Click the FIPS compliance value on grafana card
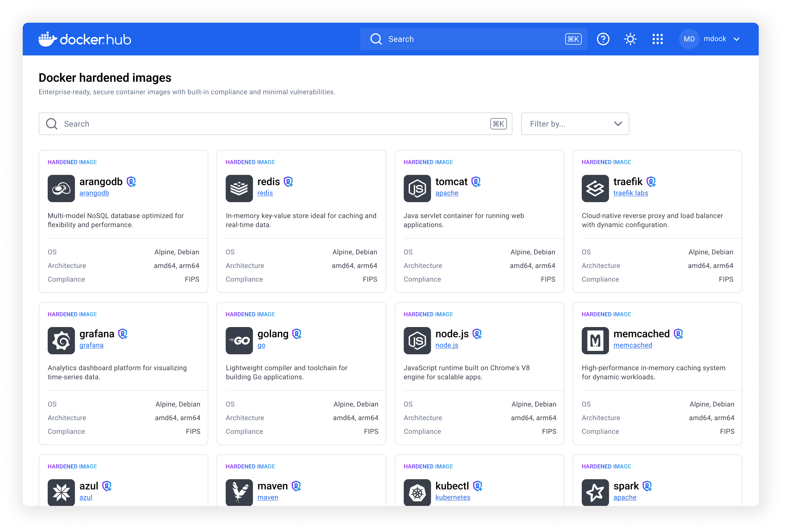Viewport: 785px width, 532px height. 193,431
